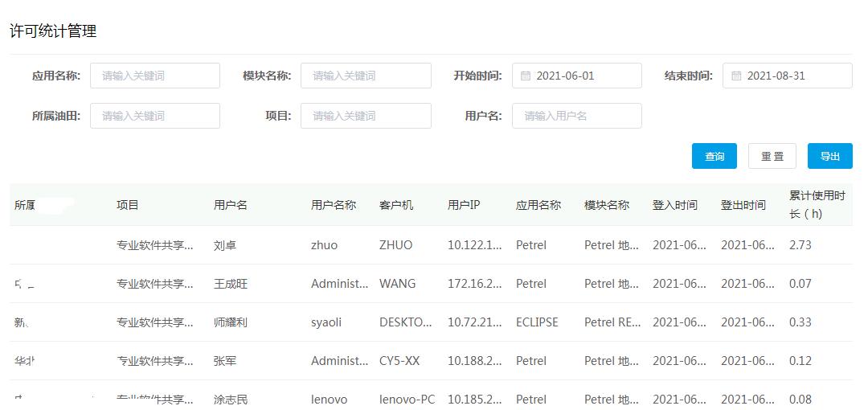Image resolution: width=868 pixels, height=410 pixels.
Task: Click the 累计使用时长 (h) column header
Action: (817, 204)
